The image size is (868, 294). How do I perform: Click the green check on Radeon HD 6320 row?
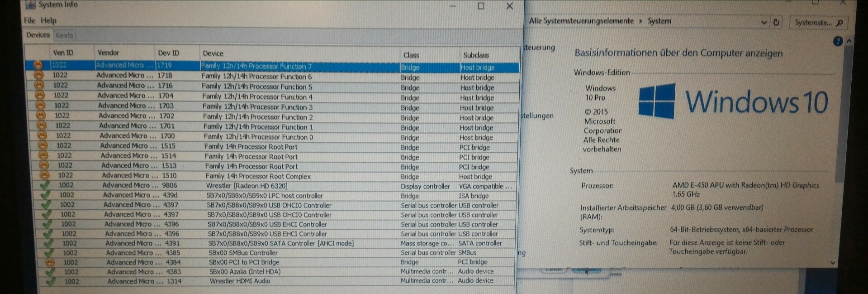pos(45,185)
